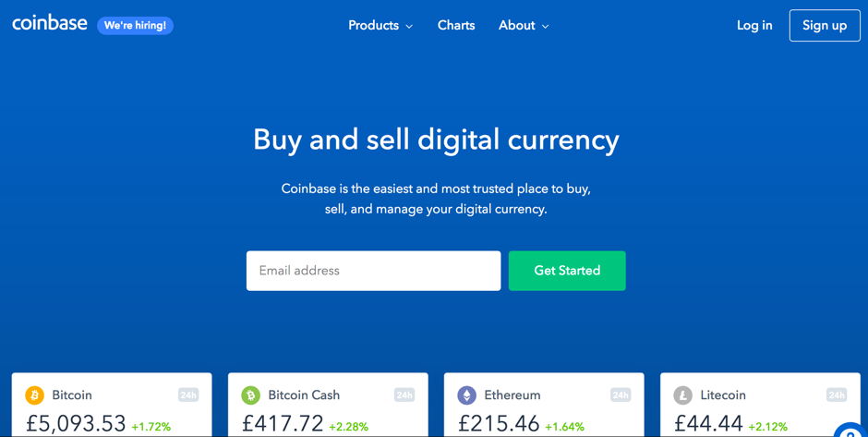The width and height of the screenshot is (868, 437).
Task: Click the Sign up button
Action: coord(825,26)
